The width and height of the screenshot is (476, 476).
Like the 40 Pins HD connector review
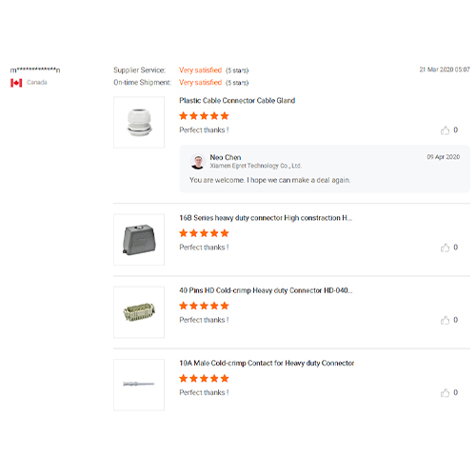pyautogui.click(x=445, y=320)
